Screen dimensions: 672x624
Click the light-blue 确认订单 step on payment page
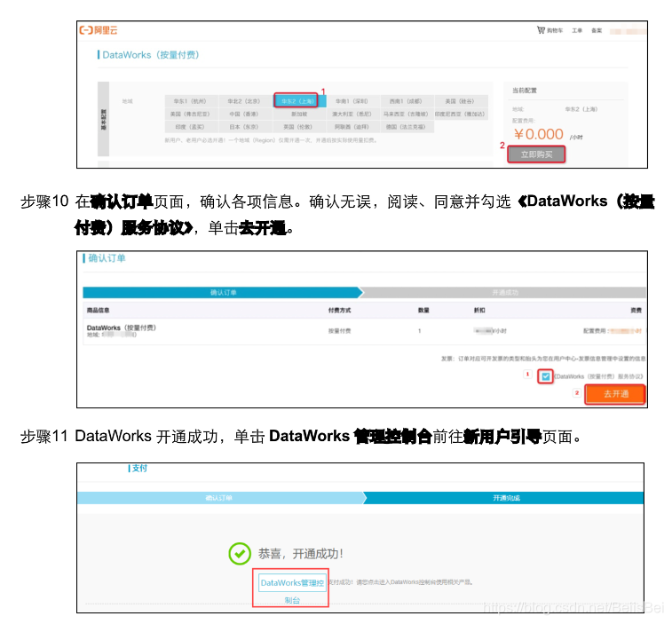219,498
